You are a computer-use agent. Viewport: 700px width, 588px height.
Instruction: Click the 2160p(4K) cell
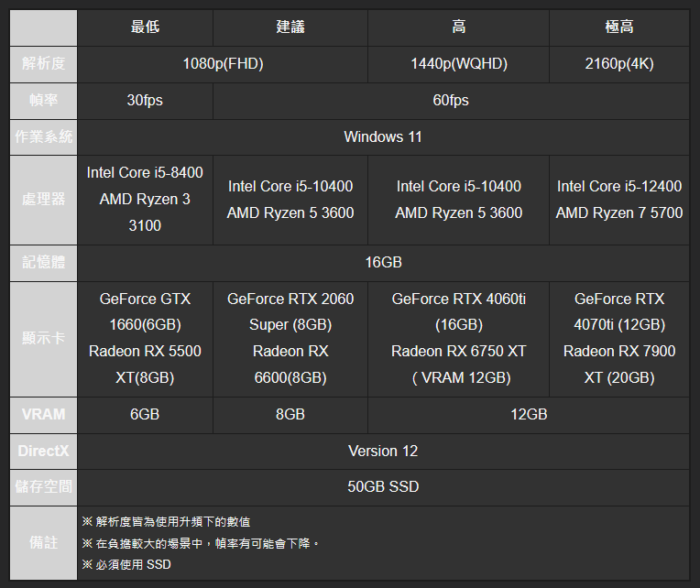pos(619,64)
